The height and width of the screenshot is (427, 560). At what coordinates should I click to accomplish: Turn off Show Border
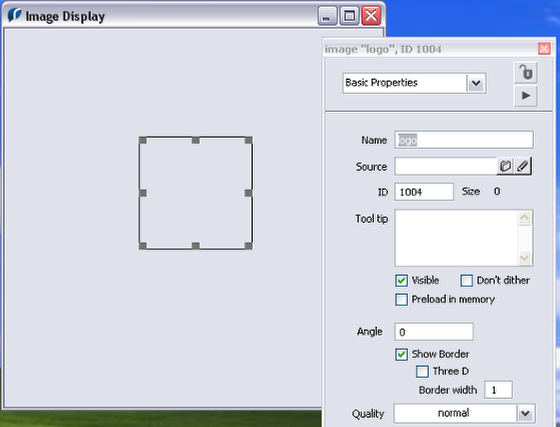[x=401, y=355]
